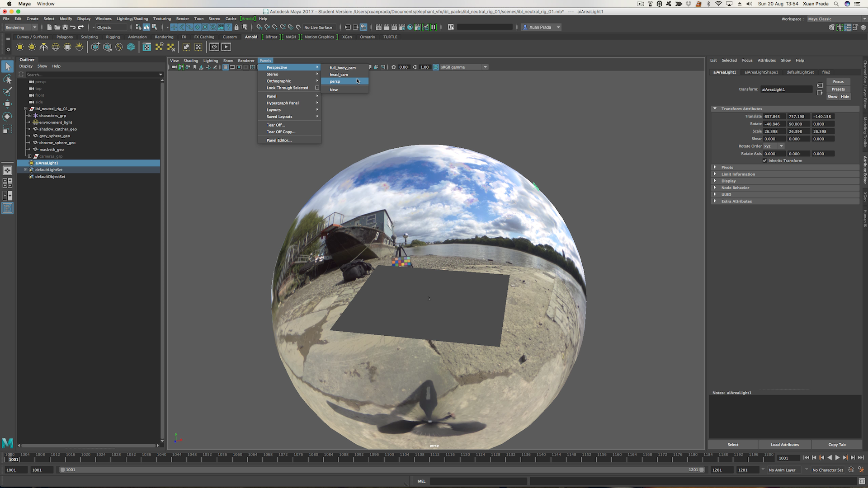The image size is (868, 488).
Task: Click Arnold physical sky shelf icon
Action: 80,47
